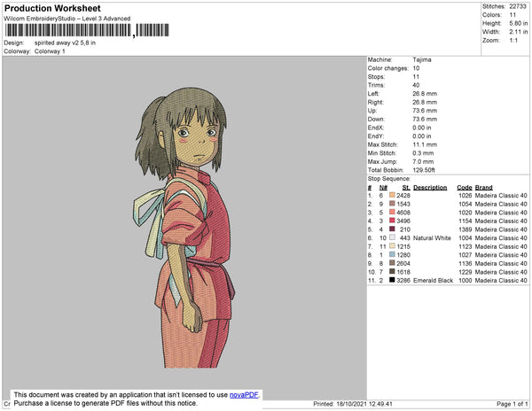Click the St. column header

point(406,188)
